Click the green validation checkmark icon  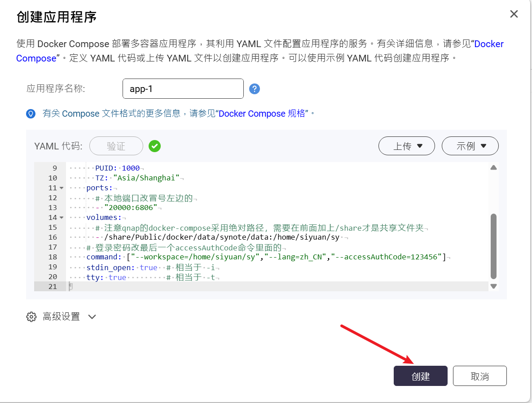point(155,146)
